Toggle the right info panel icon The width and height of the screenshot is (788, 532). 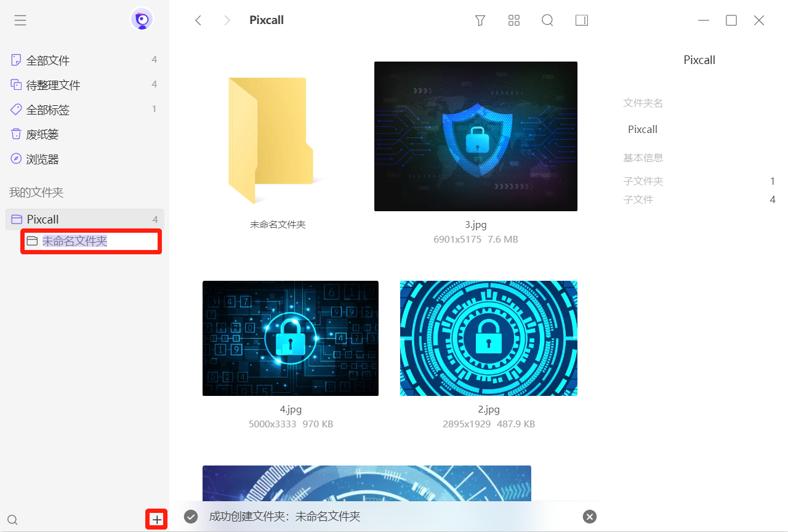[x=582, y=20]
